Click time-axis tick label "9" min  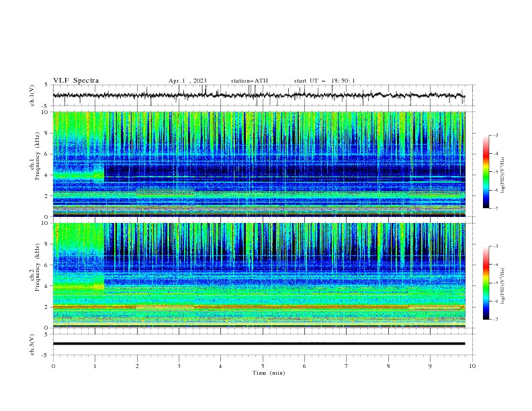pos(430,366)
